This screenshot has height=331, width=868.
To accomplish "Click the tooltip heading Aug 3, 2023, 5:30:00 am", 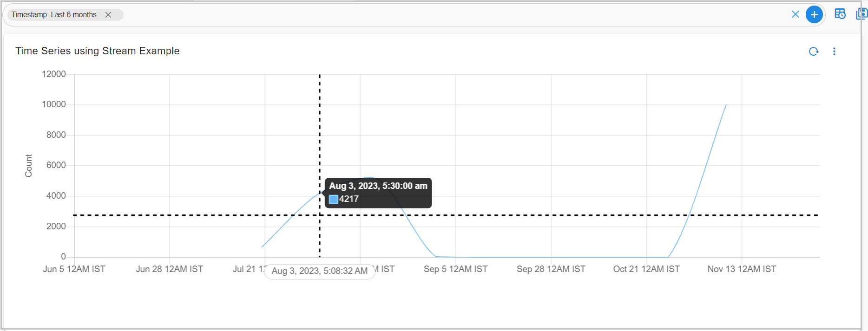I will click(x=378, y=186).
